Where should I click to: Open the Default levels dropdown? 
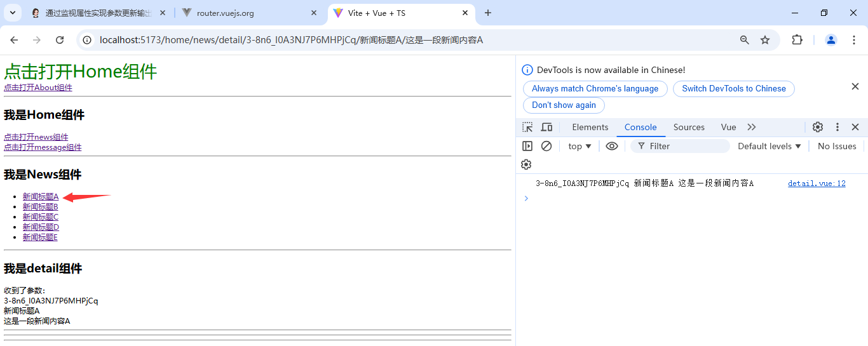click(770, 146)
